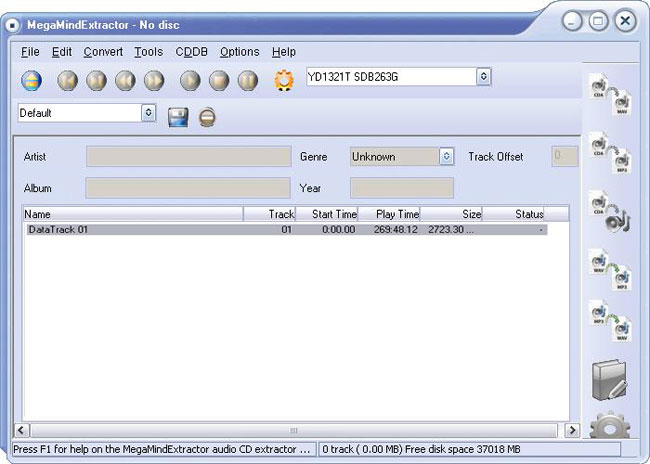The height and width of the screenshot is (464, 650).
Task: Click the Name column header
Action: (132, 214)
